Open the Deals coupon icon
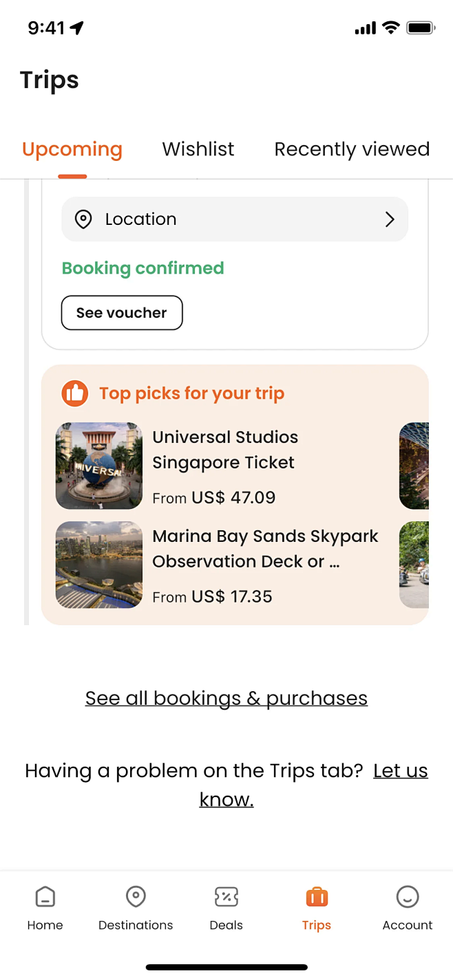453x980 pixels. click(226, 897)
